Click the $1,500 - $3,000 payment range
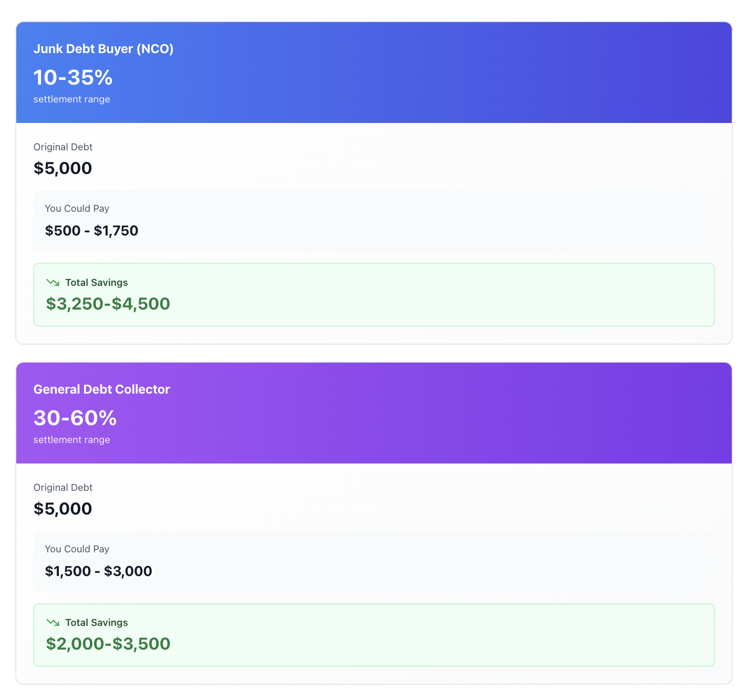This screenshot has width=747, height=700. click(99, 571)
